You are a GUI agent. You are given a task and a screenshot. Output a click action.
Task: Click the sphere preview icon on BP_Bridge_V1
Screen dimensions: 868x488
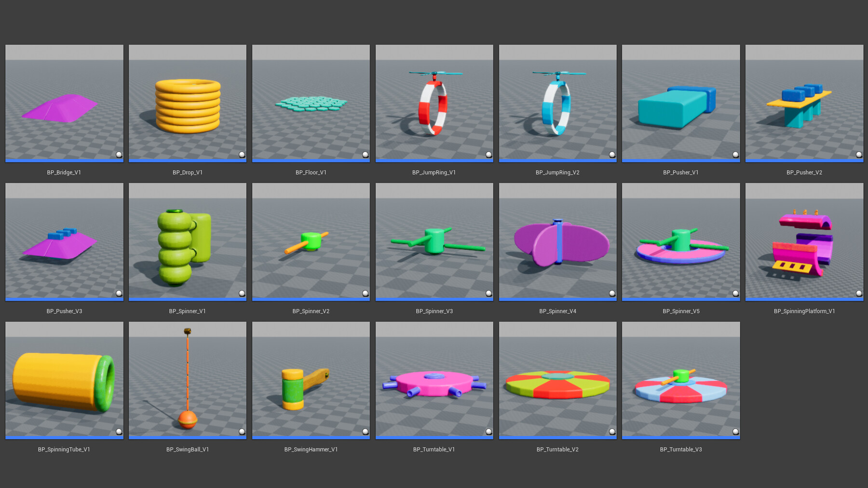117,154
